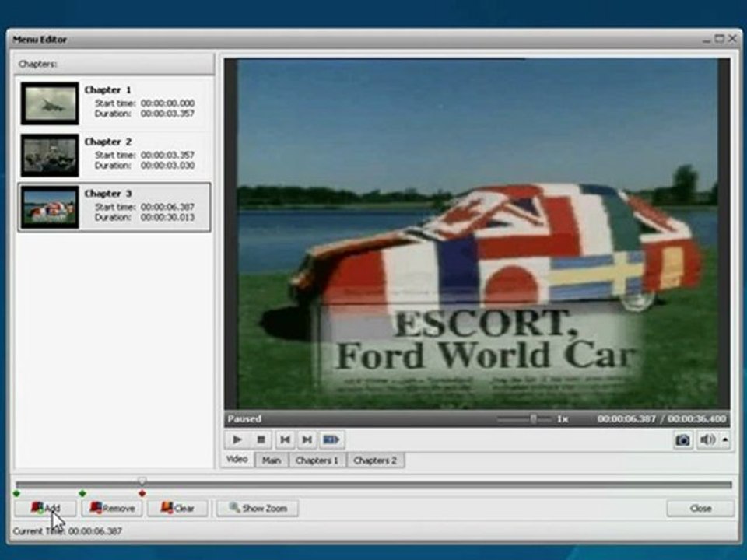The height and width of the screenshot is (560, 747).
Task: Click the 00:00:06.387 / 00:00:36.400 time display
Action: [x=661, y=419]
